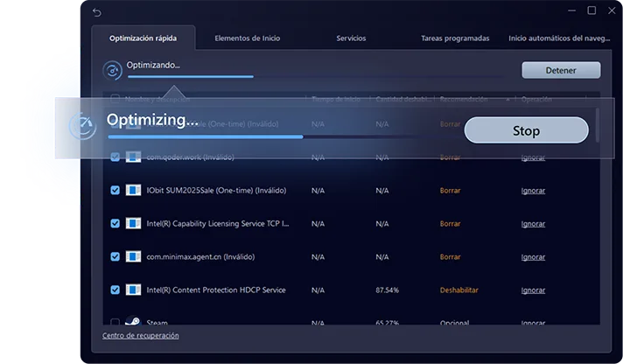Check the Steam row checkbox
Image resolution: width=623 pixels, height=364 pixels.
115,321
